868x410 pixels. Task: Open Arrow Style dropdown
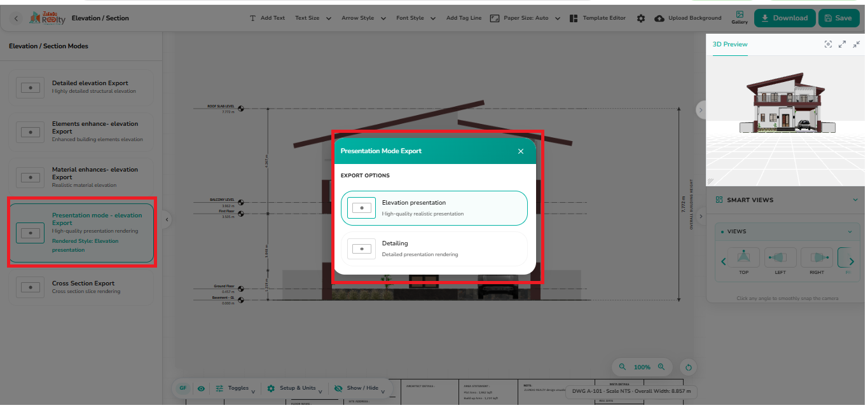point(364,18)
